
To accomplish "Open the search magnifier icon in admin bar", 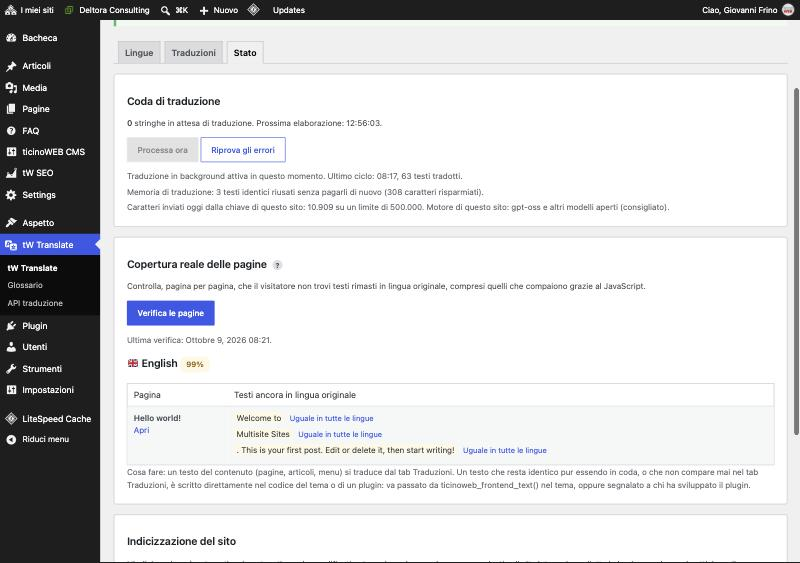I will click(165, 10).
